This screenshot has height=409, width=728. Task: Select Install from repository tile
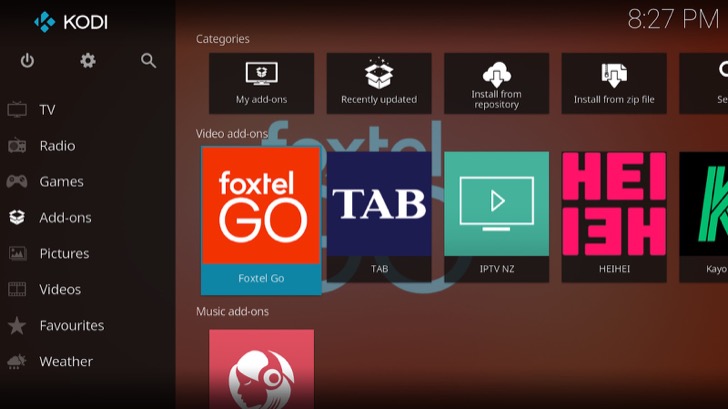pyautogui.click(x=496, y=83)
